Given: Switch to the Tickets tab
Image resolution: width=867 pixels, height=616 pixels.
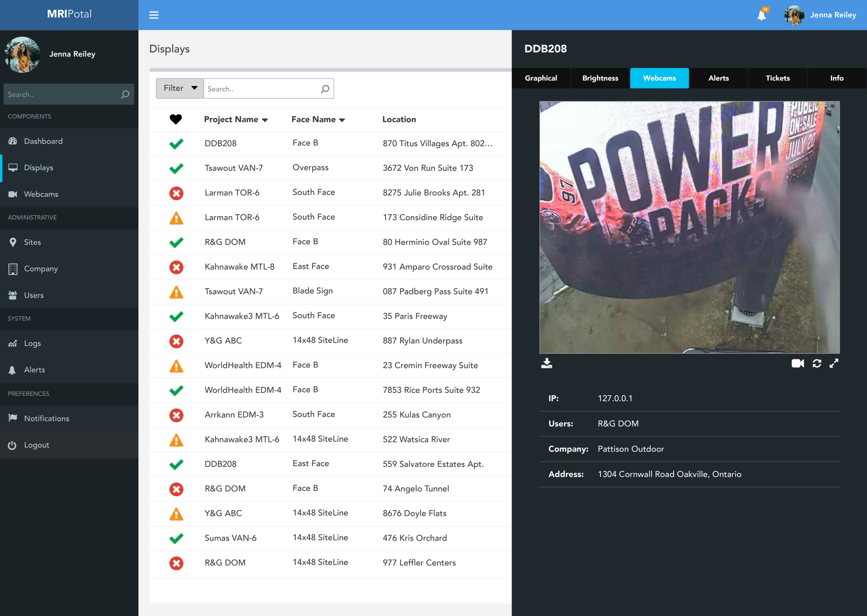Looking at the screenshot, I should click(x=777, y=78).
